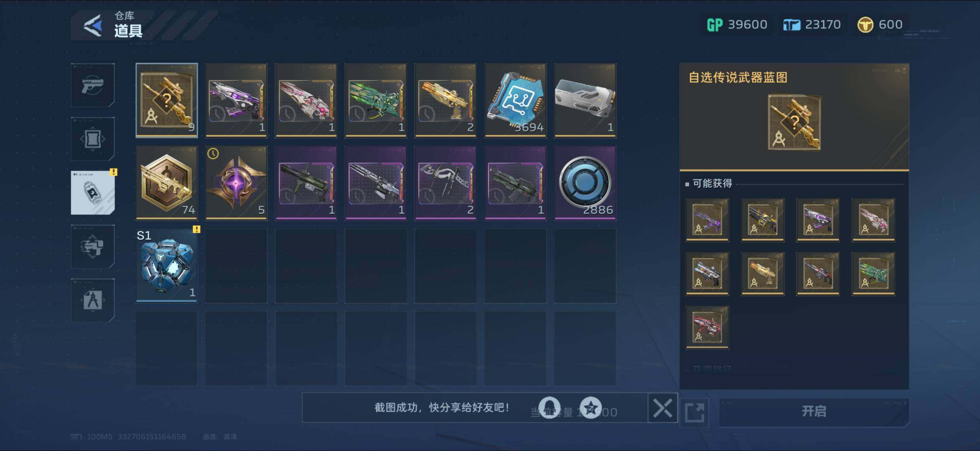Click the 开启 button

814,412
